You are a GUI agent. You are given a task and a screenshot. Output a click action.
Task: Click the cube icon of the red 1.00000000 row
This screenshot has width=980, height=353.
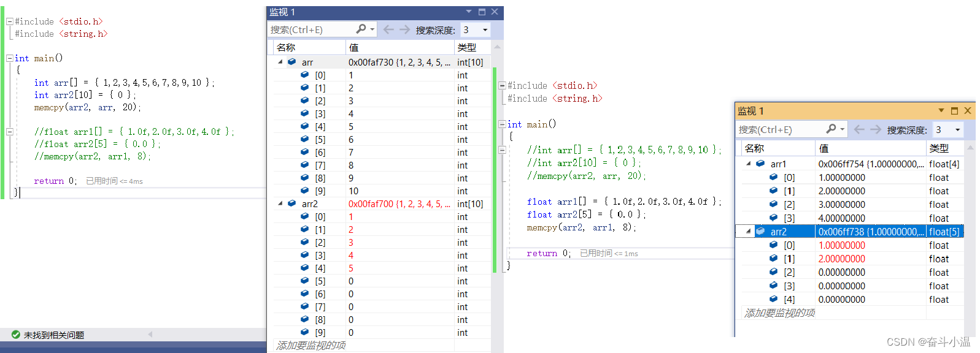774,245
